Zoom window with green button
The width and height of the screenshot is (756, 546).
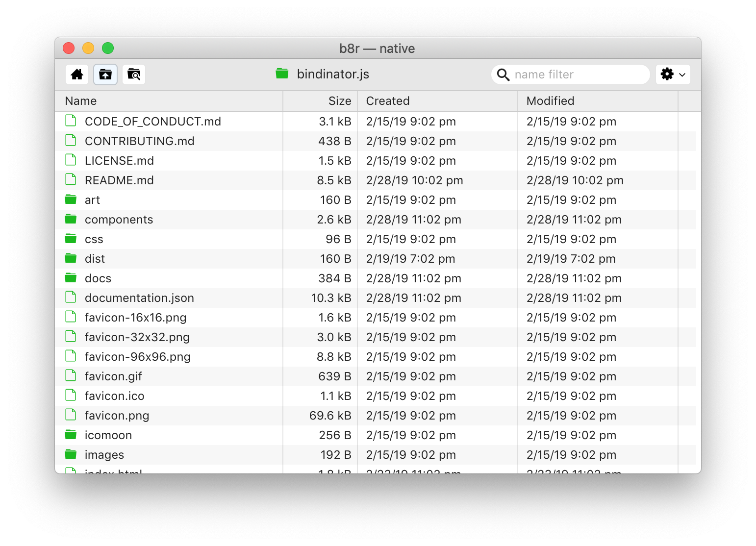[108, 48]
